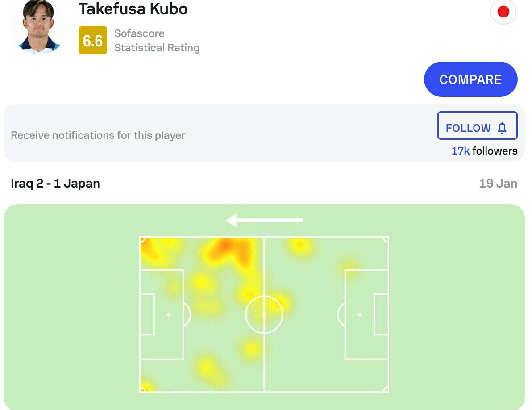This screenshot has width=532, height=410.
Task: Open the 17k followers link
Action: (x=484, y=151)
